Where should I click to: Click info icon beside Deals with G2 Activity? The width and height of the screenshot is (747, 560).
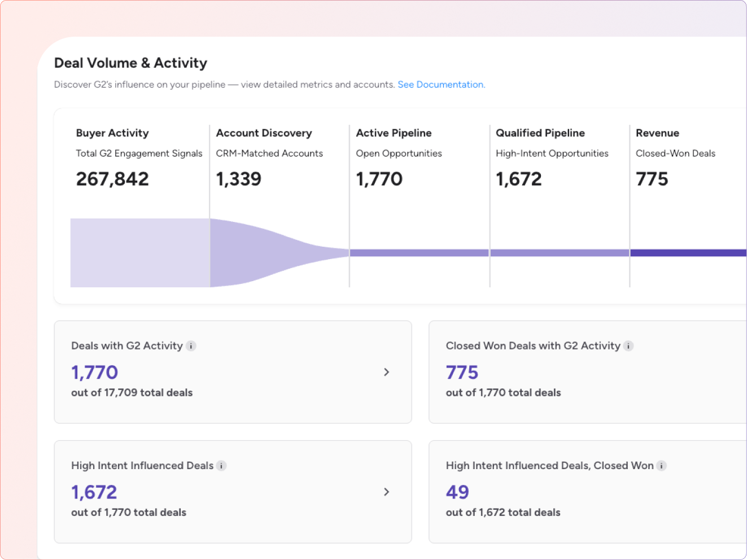pos(191,346)
